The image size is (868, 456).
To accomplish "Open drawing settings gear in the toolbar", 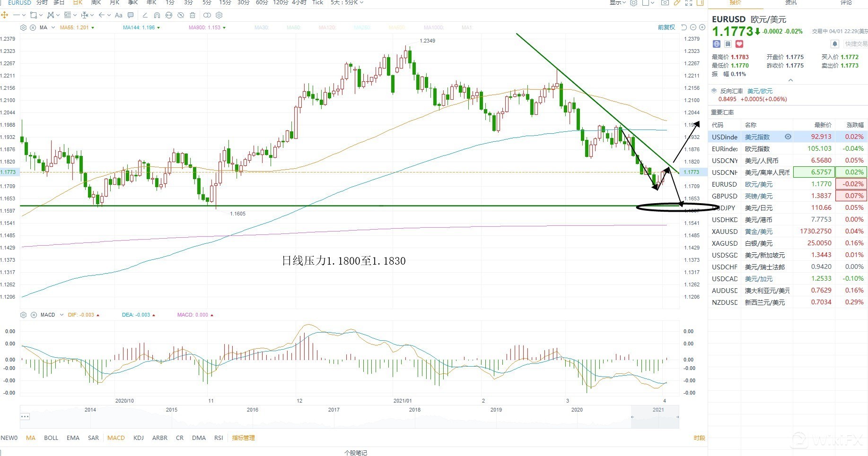I will (219, 15).
